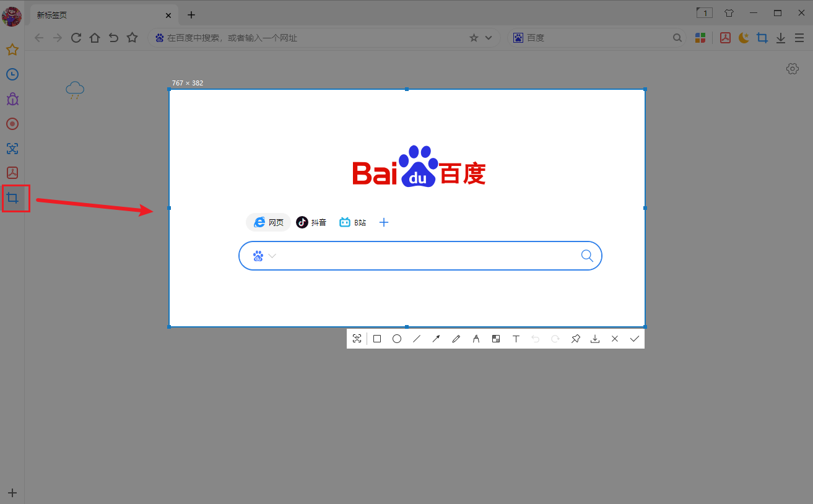Image resolution: width=813 pixels, height=504 pixels.
Task: Open the browser main menu
Action: (799, 38)
